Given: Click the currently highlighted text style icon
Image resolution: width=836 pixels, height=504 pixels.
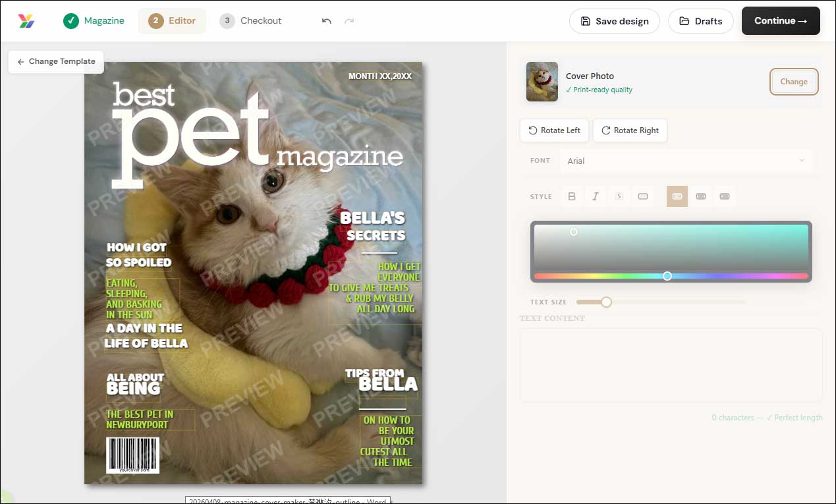Looking at the screenshot, I should click(x=677, y=196).
